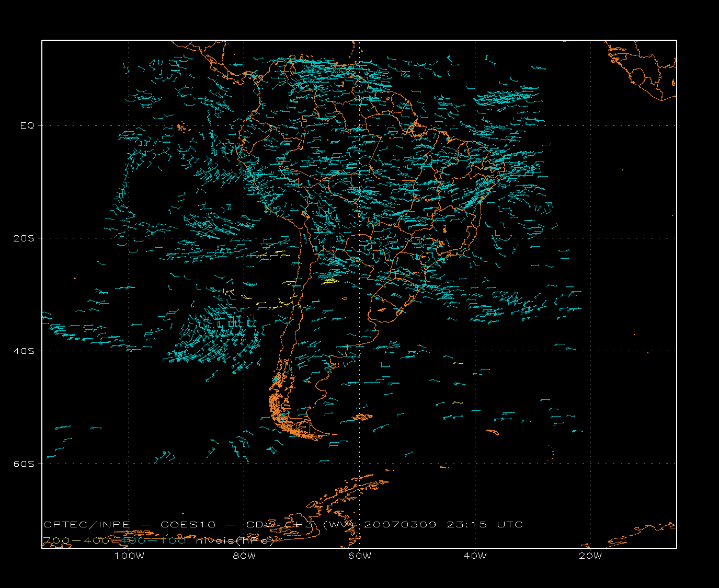The image size is (719, 588).
Task: Click the 23:15 UTC time text
Action: (485, 525)
